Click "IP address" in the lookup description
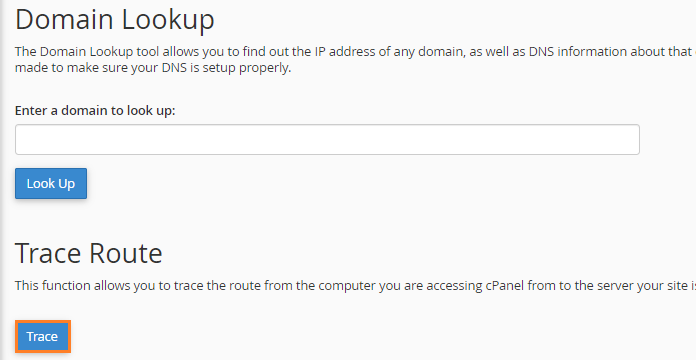The height and width of the screenshot is (360, 696). tap(341, 51)
